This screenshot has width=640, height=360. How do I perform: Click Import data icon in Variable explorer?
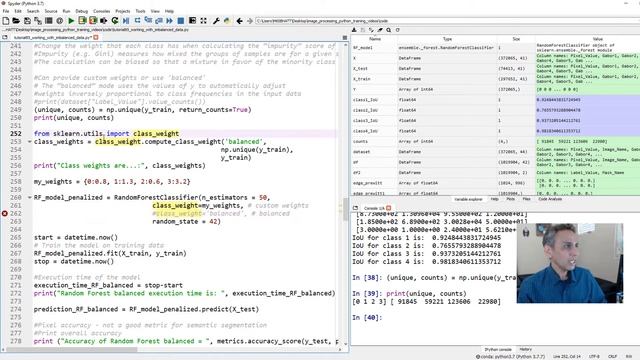click(x=354, y=30)
